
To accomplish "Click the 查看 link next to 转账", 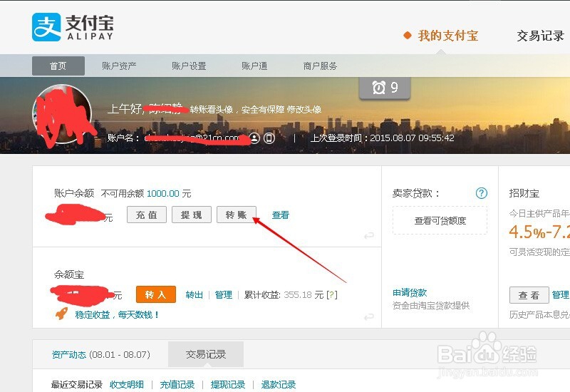I will click(280, 215).
